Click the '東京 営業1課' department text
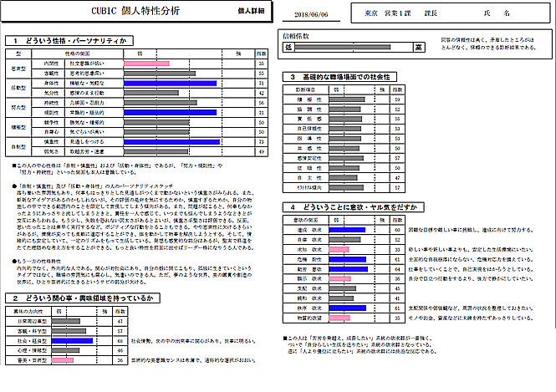This screenshot has height=392, width=556. [388, 13]
